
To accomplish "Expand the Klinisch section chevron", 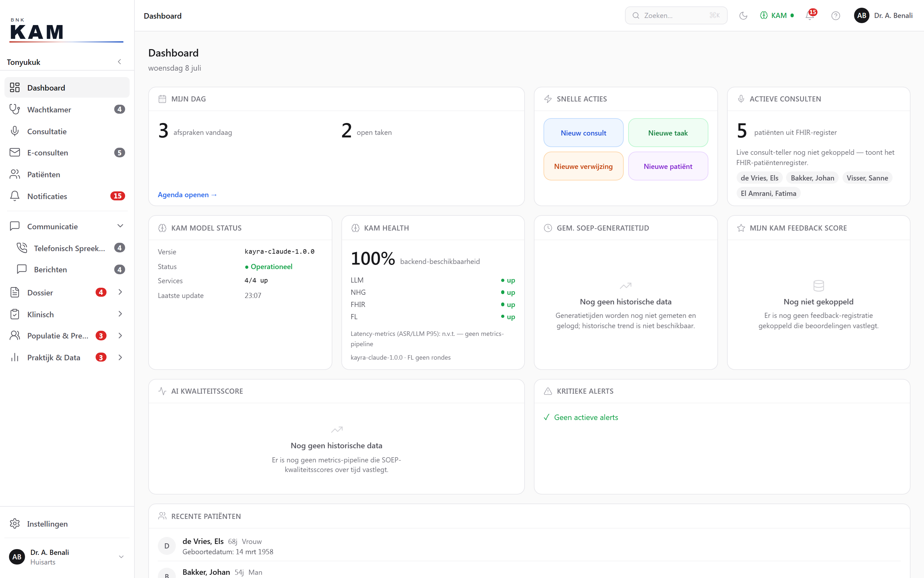I will tap(120, 314).
